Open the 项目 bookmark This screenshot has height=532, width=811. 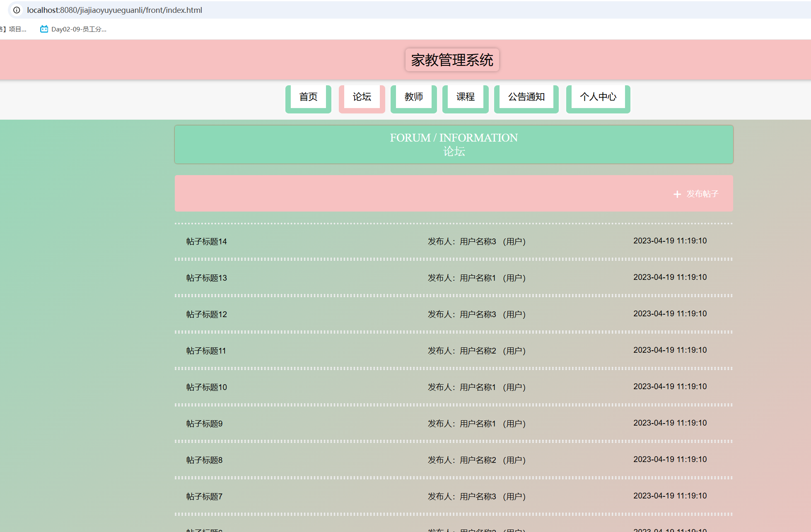[13, 29]
